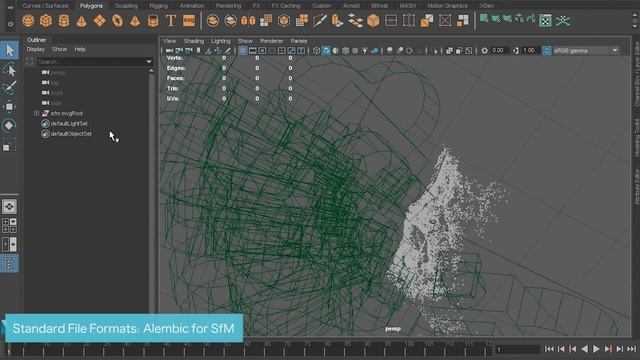Toggle view transform color management icon
The height and width of the screenshot is (360, 640).
point(547,51)
